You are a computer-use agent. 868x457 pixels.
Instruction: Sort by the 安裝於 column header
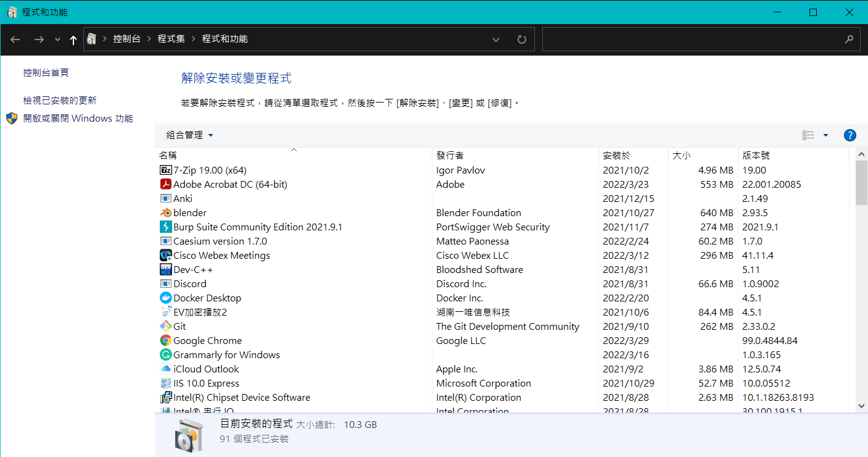634,155
